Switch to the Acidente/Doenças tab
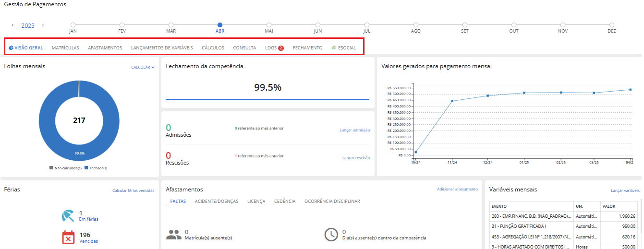The image size is (644, 249). [x=216, y=202]
